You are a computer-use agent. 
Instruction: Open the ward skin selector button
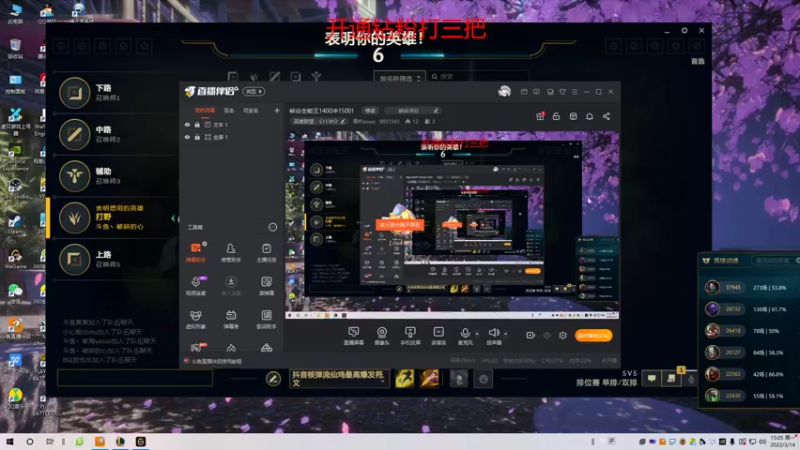coord(459,379)
